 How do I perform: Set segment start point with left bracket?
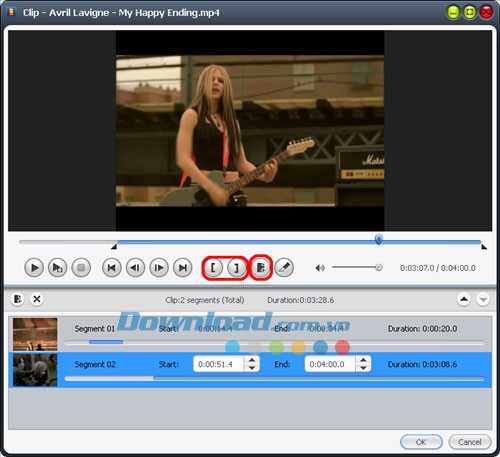point(213,268)
